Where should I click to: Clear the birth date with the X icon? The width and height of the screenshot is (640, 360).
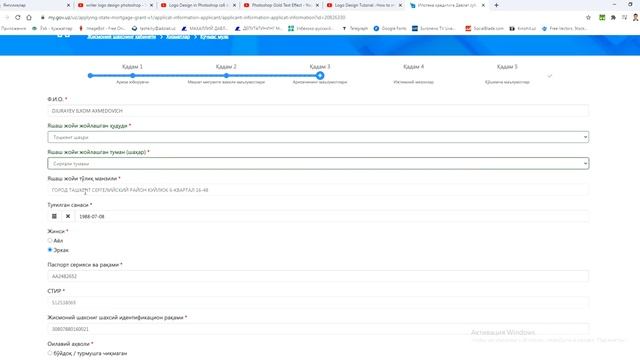pos(68,216)
